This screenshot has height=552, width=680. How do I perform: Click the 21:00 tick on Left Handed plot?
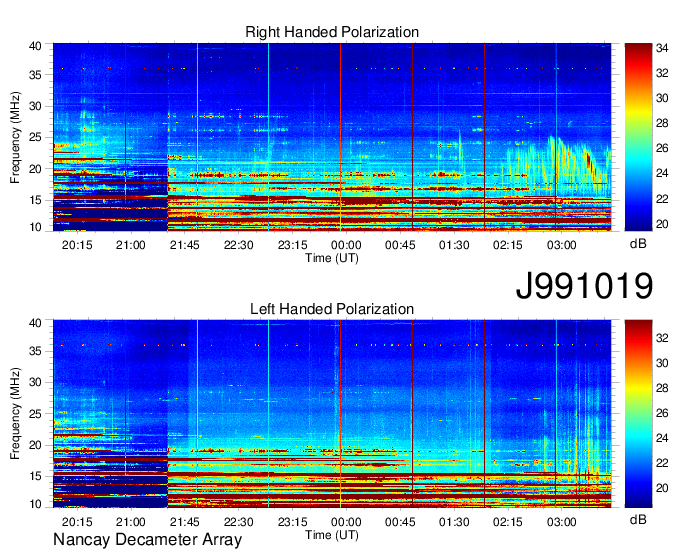pyautogui.click(x=131, y=522)
